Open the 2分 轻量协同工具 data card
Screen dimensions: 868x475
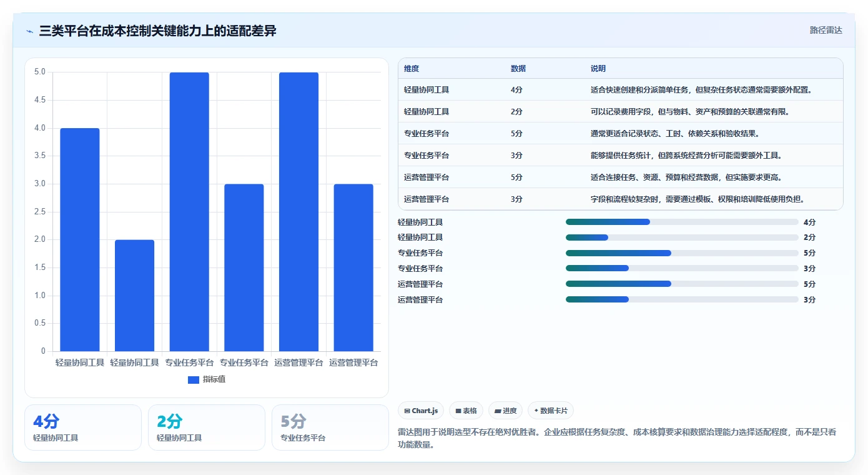(207, 427)
